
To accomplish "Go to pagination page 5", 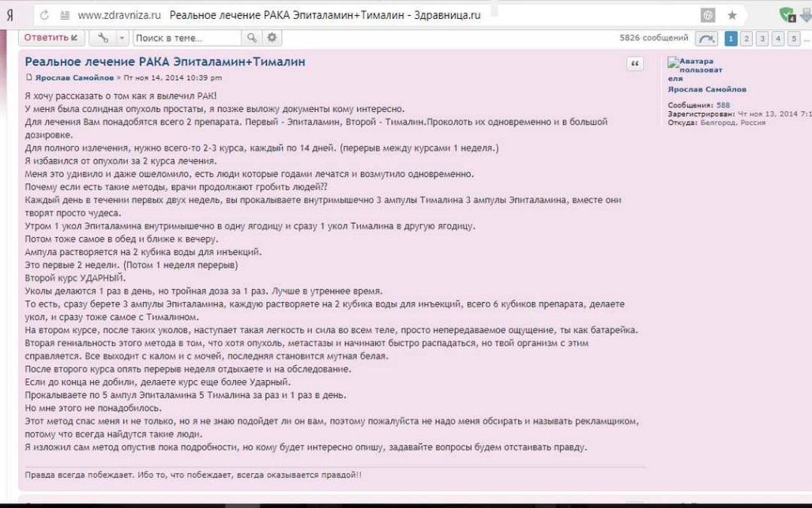I will click(x=793, y=39).
